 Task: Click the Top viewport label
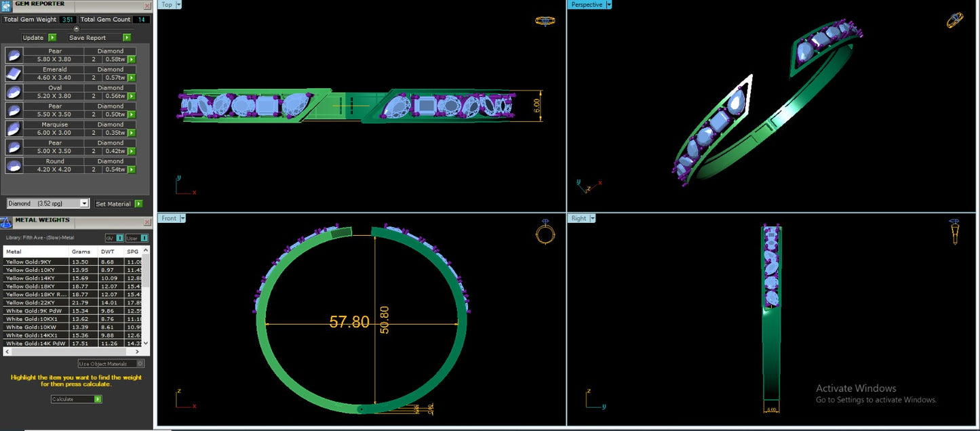click(167, 5)
